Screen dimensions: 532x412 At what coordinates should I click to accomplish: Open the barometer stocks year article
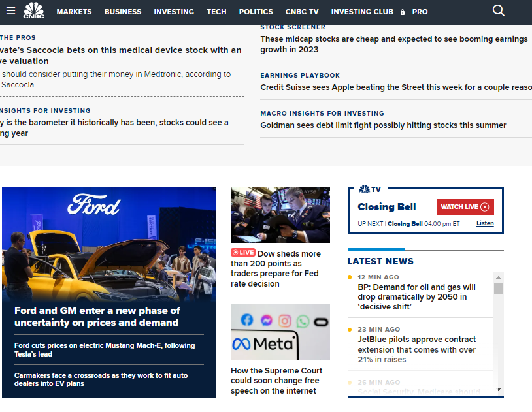[x=114, y=128]
